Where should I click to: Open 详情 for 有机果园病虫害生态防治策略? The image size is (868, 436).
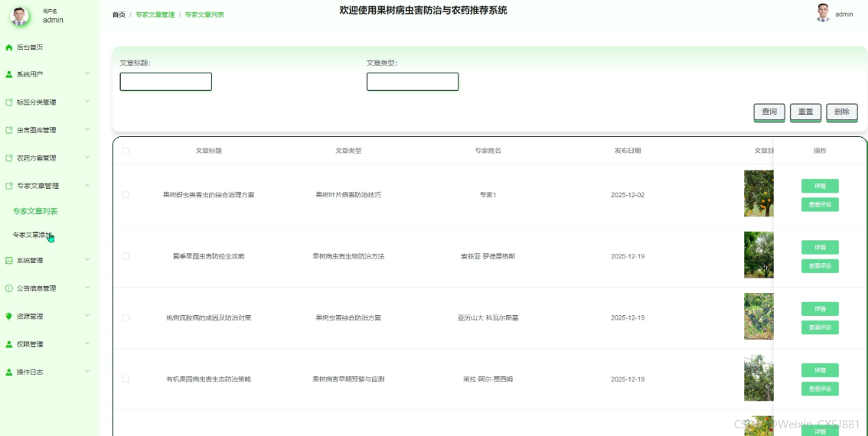click(x=820, y=370)
